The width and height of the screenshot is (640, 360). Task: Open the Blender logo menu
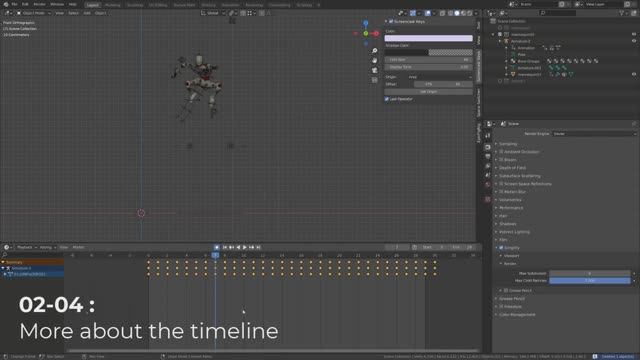click(6, 4)
